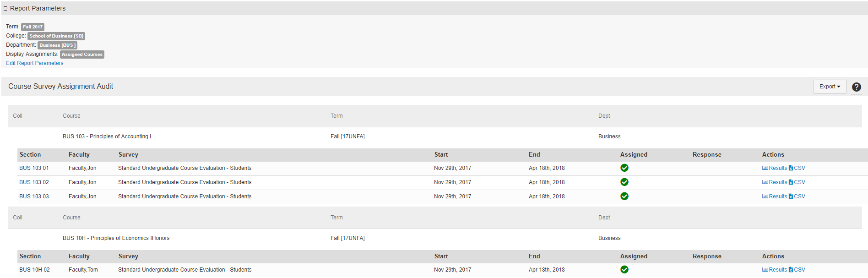Image resolution: width=868 pixels, height=278 pixels.
Task: Click the Fall 2017 term tag
Action: coord(33,27)
